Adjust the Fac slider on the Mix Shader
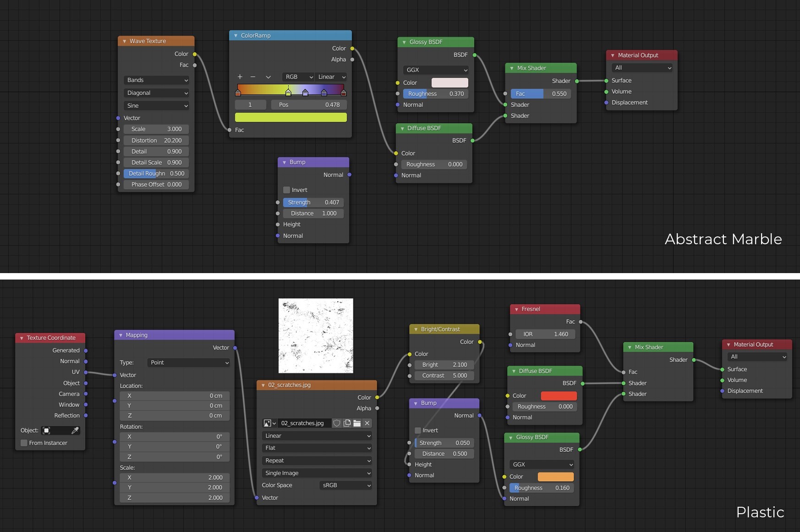The width and height of the screenshot is (800, 532). 541,93
